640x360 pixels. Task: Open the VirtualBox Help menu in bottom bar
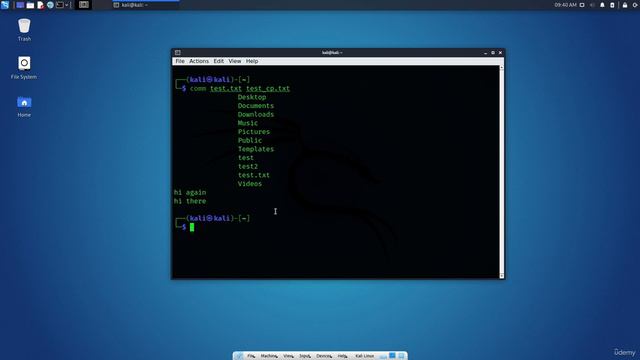point(342,356)
